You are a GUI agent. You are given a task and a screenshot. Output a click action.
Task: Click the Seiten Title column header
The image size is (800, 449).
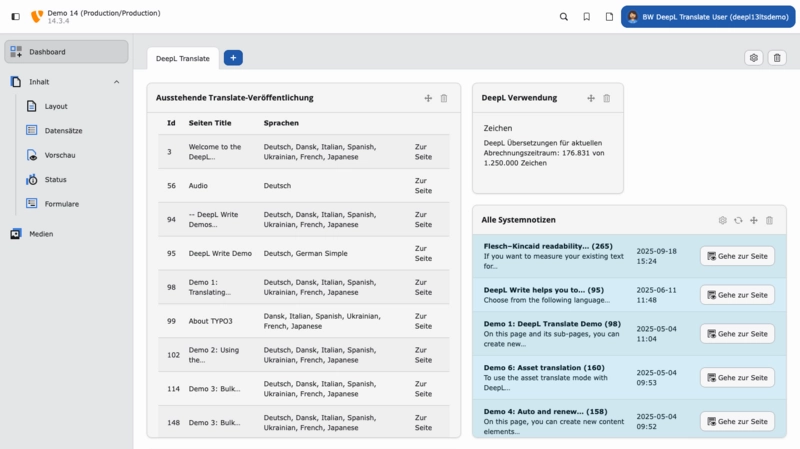pos(210,123)
